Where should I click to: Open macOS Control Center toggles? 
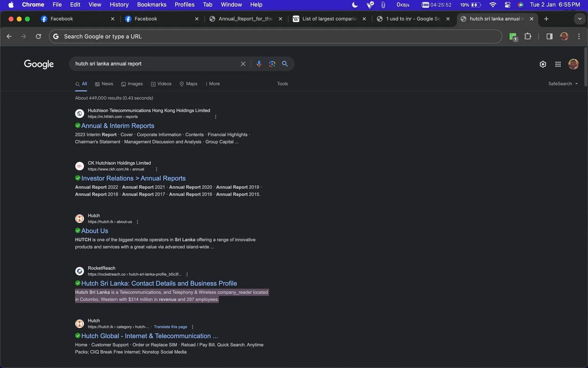tap(507, 5)
